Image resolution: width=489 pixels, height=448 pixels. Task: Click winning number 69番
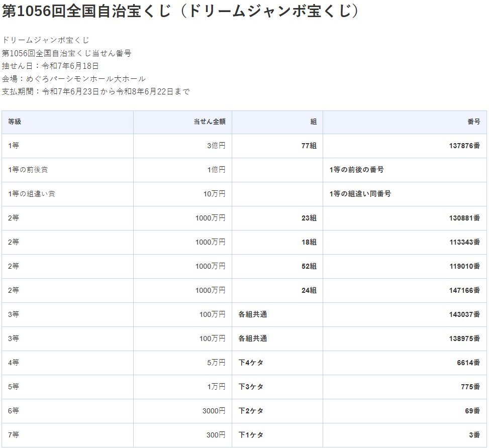click(x=472, y=411)
